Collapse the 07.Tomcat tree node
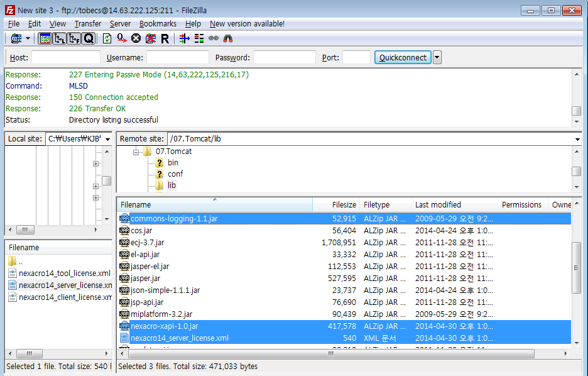Screen dimensions: 588x376 (136, 152)
